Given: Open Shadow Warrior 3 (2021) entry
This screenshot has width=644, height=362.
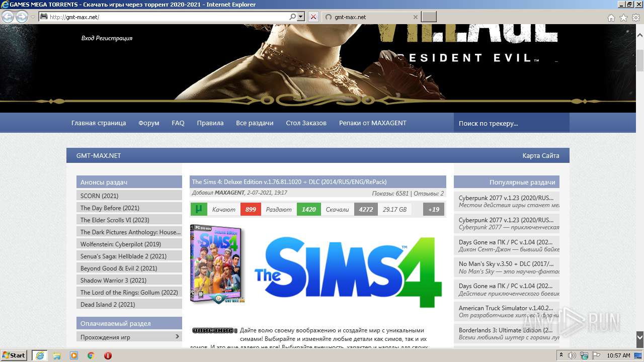Looking at the screenshot, I should pyautogui.click(x=129, y=280).
